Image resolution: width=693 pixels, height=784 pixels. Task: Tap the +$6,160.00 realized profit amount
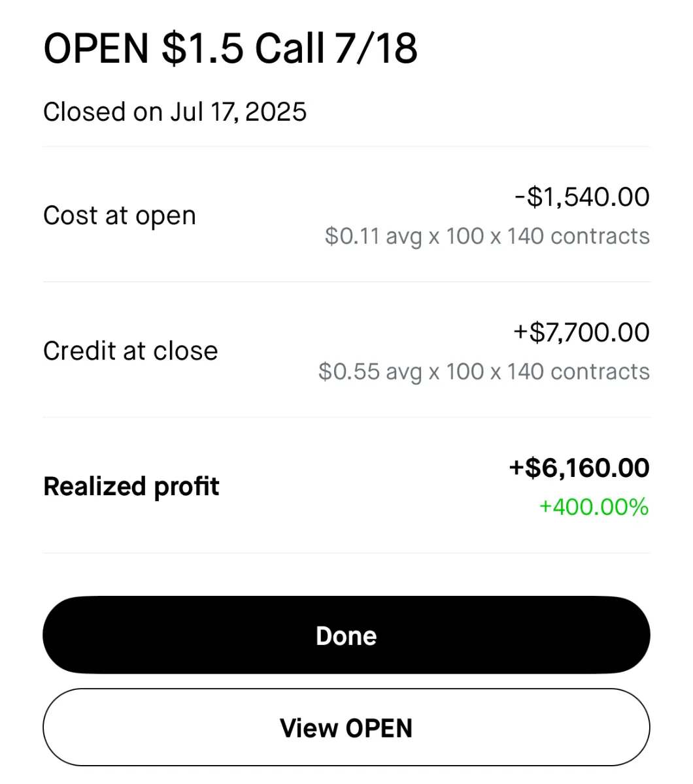579,468
